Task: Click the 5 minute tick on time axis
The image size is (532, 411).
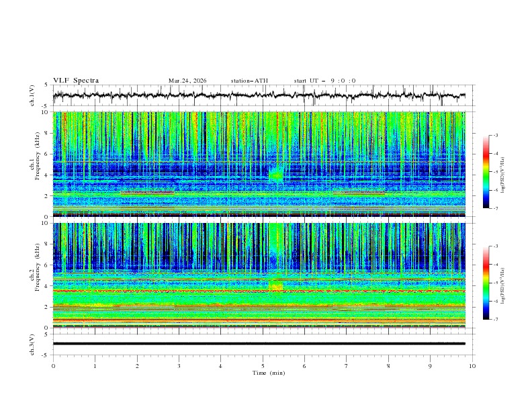Action: [x=263, y=365]
